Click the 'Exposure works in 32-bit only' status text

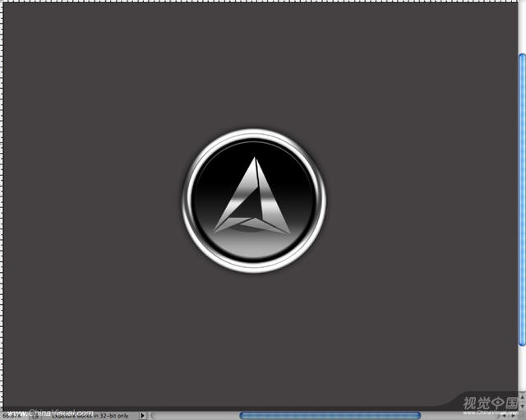pos(90,416)
